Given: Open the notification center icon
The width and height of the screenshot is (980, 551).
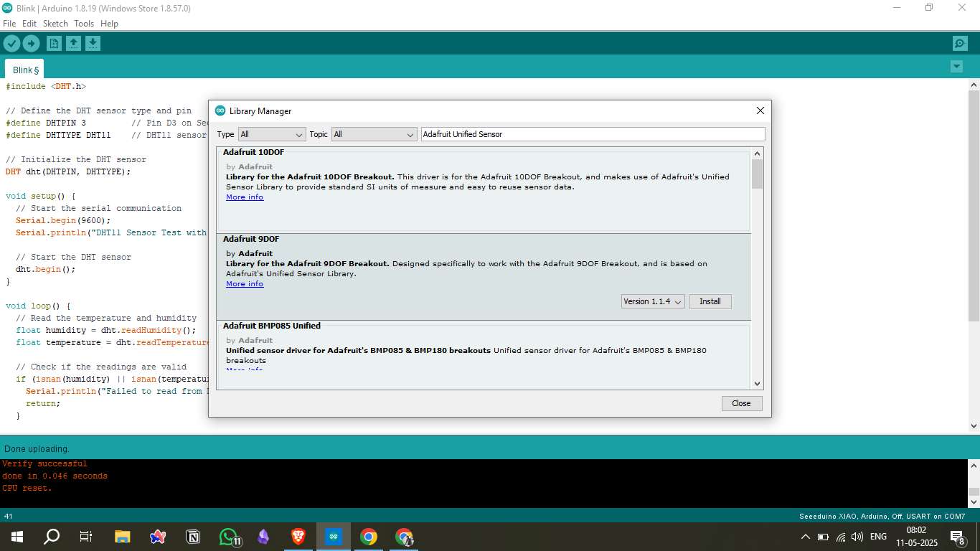Looking at the screenshot, I should (957, 537).
